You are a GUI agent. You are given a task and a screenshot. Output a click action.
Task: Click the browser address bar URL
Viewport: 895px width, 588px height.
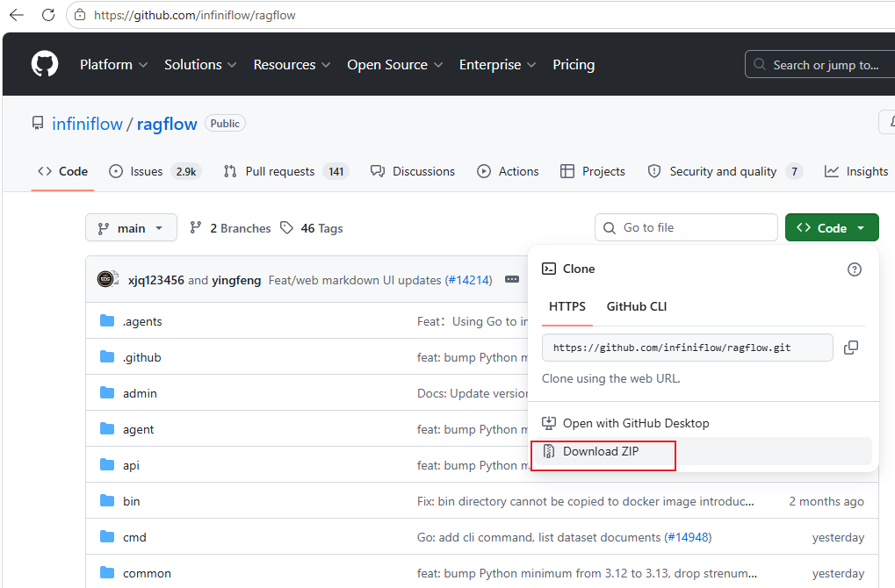click(195, 15)
